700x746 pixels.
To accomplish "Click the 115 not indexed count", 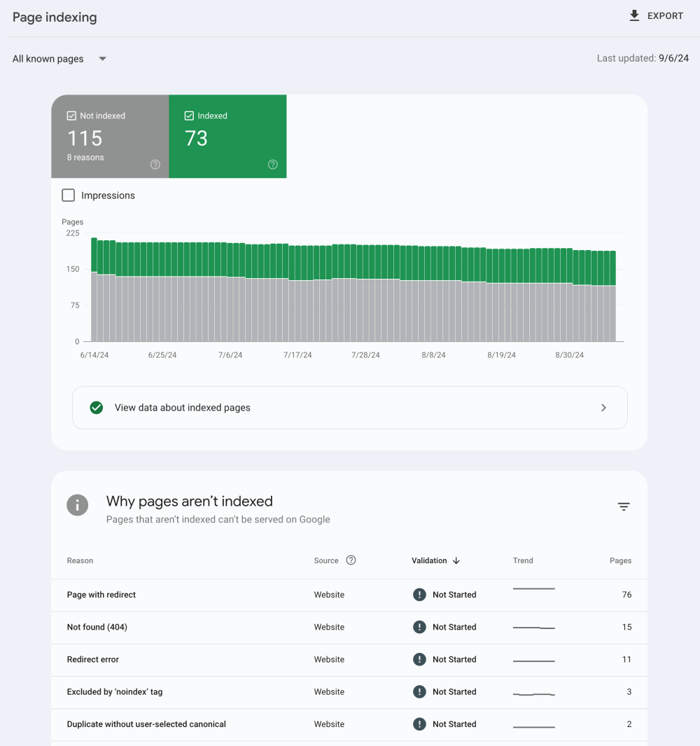I will [x=85, y=139].
